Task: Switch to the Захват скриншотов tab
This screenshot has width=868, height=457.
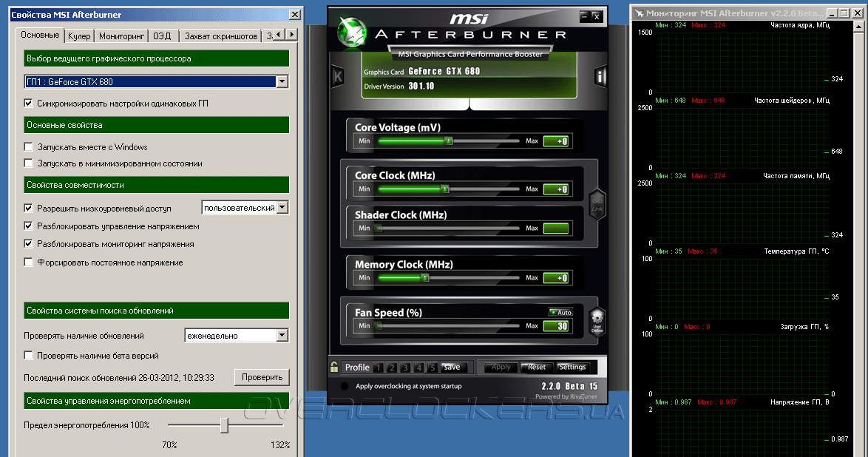Action: [221, 36]
